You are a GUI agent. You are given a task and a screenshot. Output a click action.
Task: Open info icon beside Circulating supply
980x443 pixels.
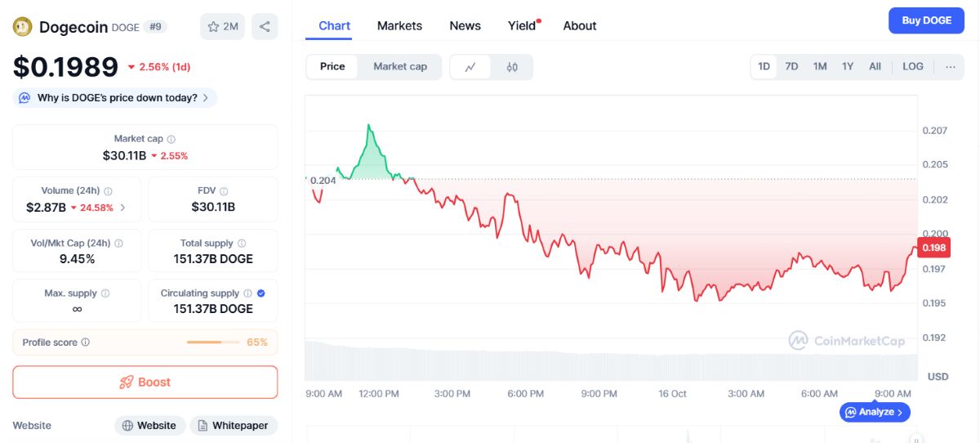click(247, 293)
